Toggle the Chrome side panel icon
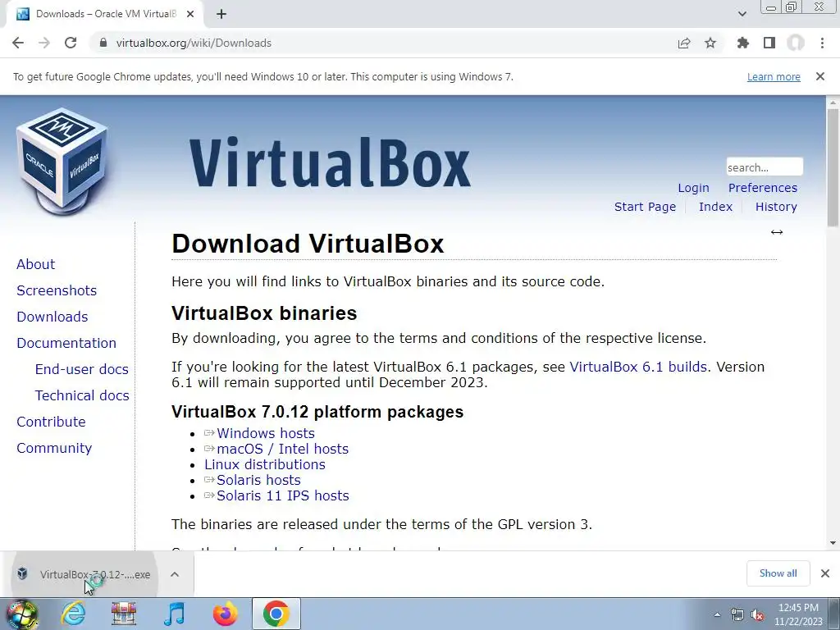 [769, 43]
